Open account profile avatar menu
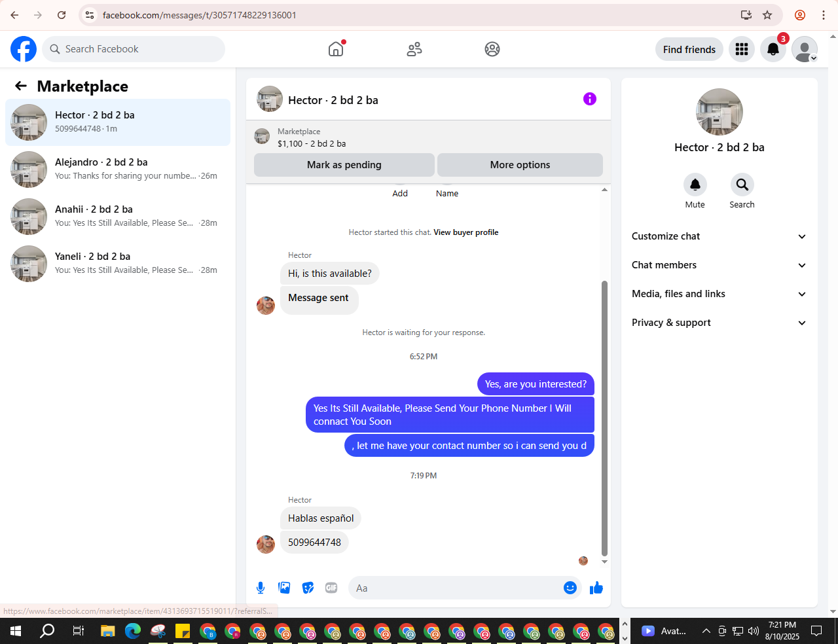Image resolution: width=838 pixels, height=644 pixels. [x=805, y=49]
